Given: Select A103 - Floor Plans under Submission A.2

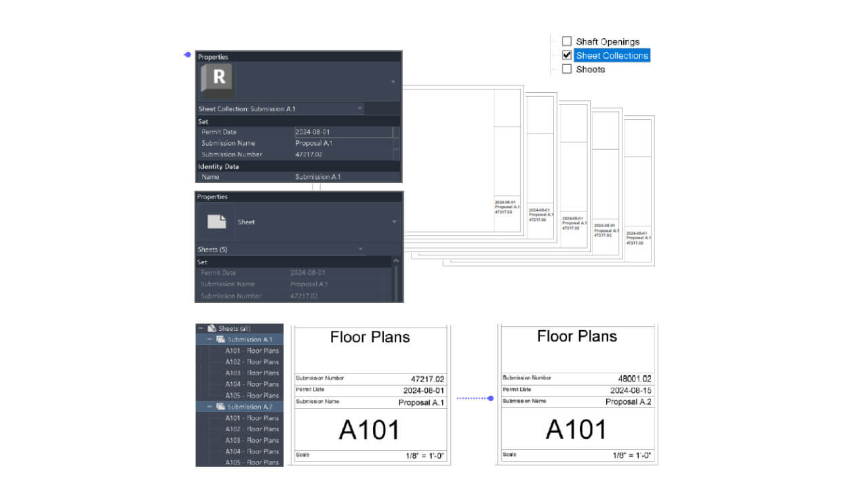Looking at the screenshot, I should pos(252,440).
